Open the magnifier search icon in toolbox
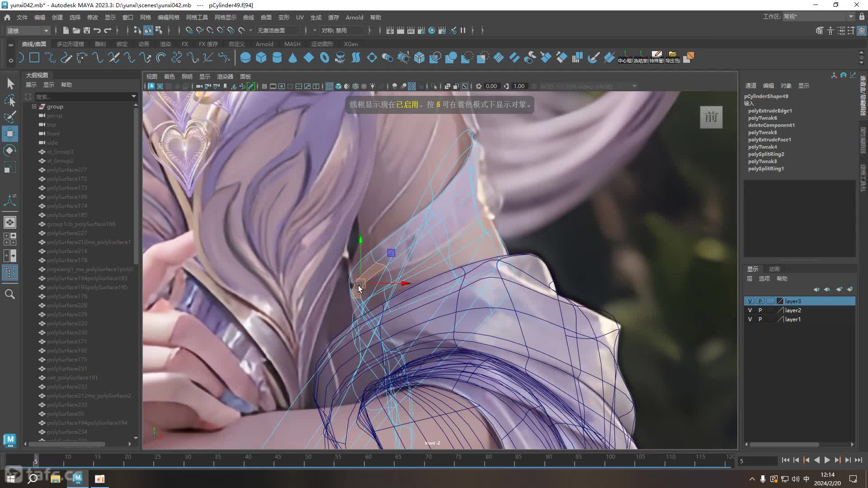Viewport: 868px width, 488px height. coord(10,294)
